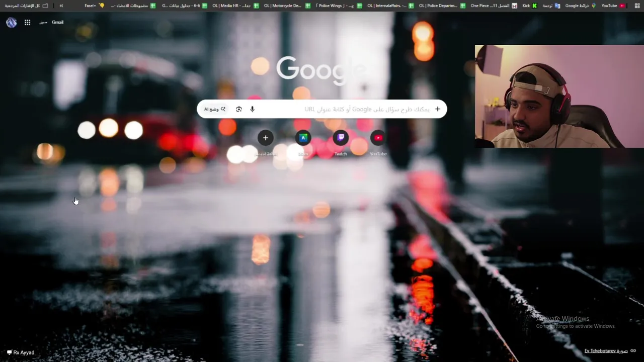Open the Google apps grid

(x=27, y=22)
